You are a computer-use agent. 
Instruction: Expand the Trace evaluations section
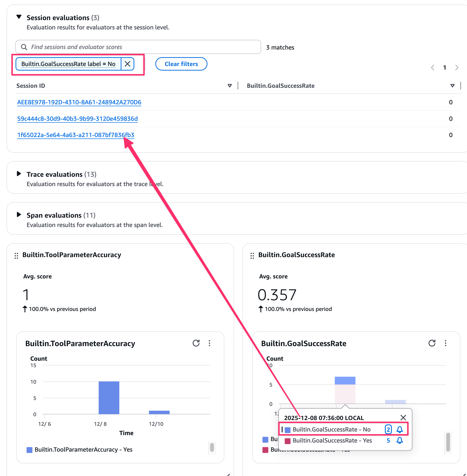(x=19, y=174)
